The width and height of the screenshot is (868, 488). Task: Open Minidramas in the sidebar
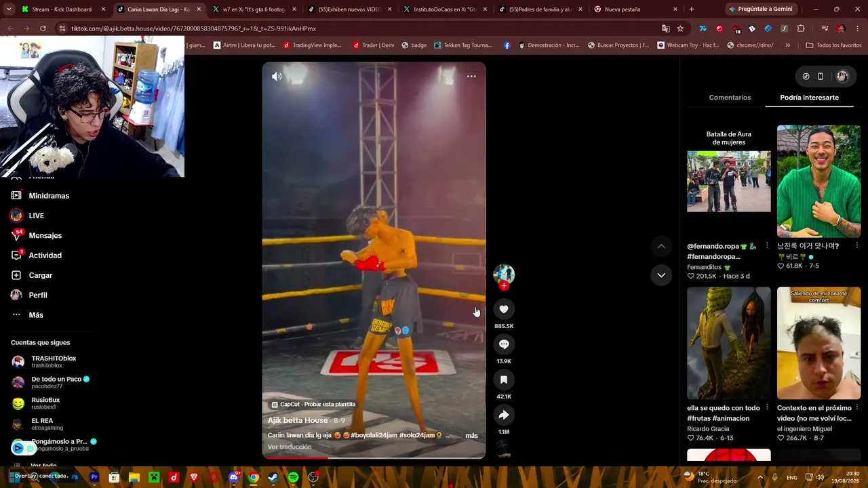pos(49,196)
